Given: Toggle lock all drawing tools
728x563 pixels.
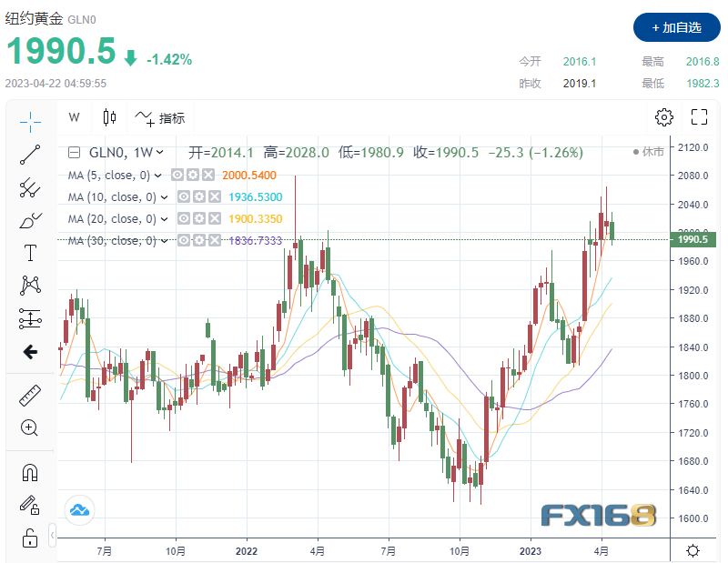Looking at the screenshot, I should pos(30,537).
